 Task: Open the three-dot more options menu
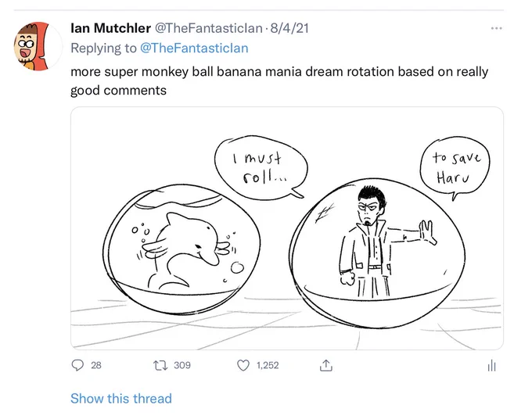496,28
